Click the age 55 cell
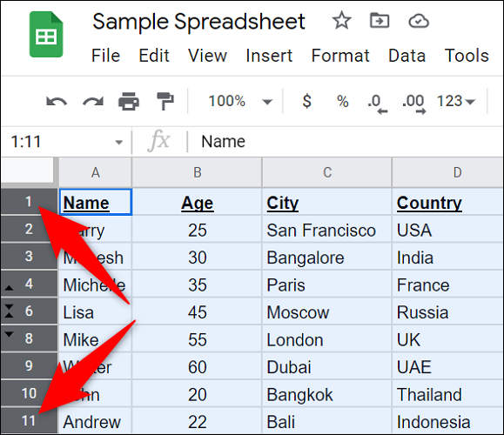The image size is (504, 435). [x=197, y=338]
